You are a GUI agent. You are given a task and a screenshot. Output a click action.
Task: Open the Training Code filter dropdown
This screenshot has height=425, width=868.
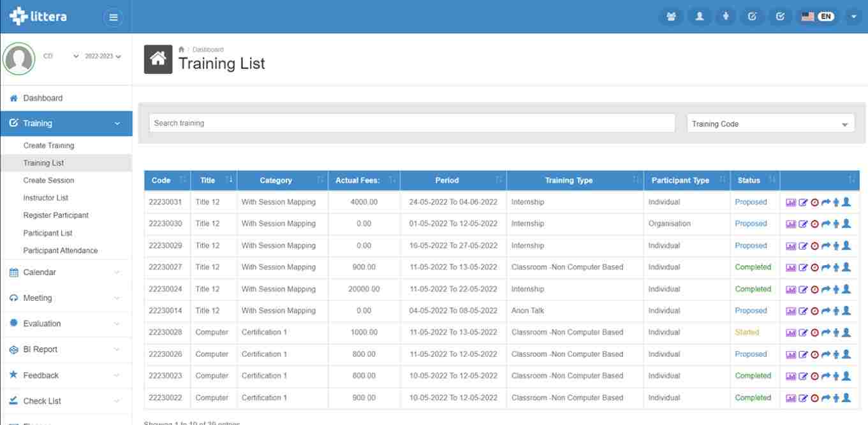[x=770, y=124]
